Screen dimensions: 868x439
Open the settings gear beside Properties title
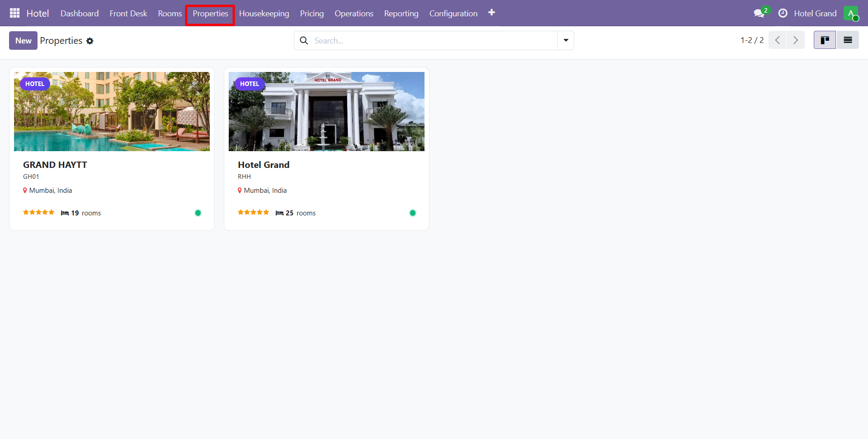tap(90, 41)
